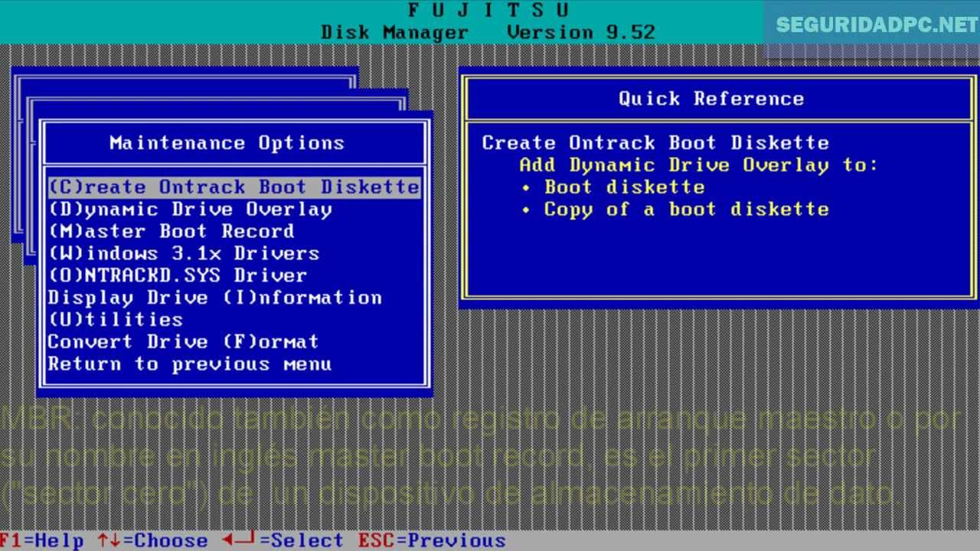This screenshot has width=980, height=551.
Task: Open the (M)aster Boot Record option
Action: pos(171,231)
